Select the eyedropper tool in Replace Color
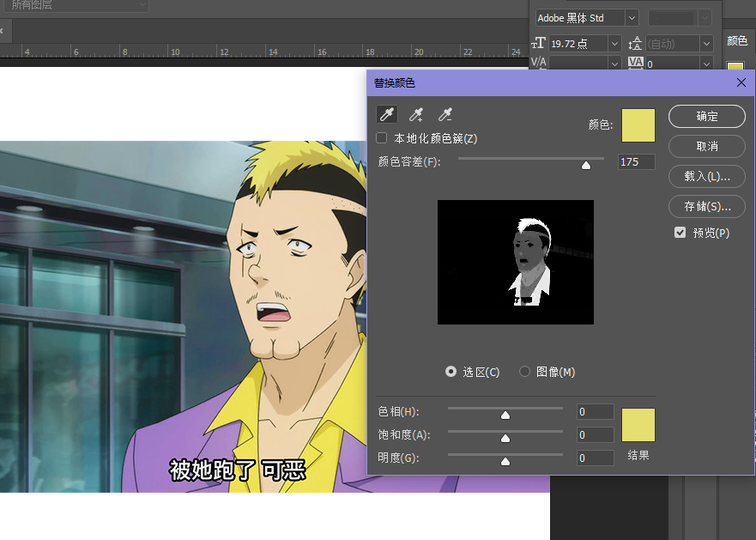This screenshot has width=756, height=540. tap(387, 114)
